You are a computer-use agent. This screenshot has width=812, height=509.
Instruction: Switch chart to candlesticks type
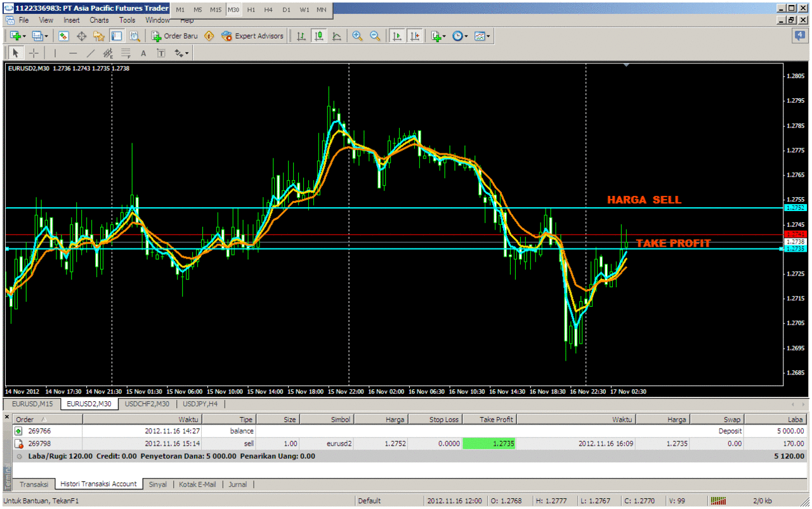coord(319,36)
